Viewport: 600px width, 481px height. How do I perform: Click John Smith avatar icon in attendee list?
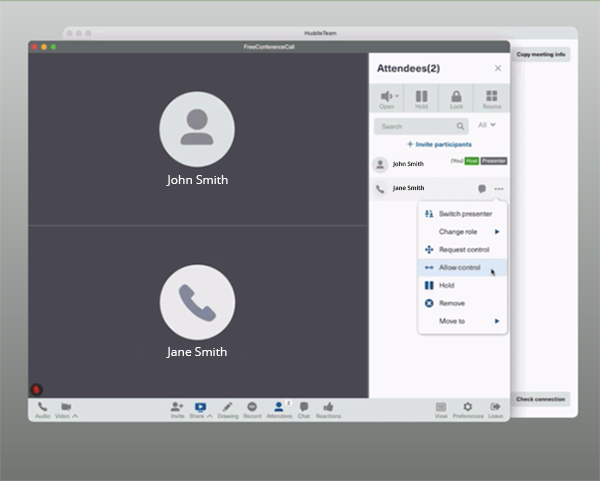pyautogui.click(x=380, y=165)
